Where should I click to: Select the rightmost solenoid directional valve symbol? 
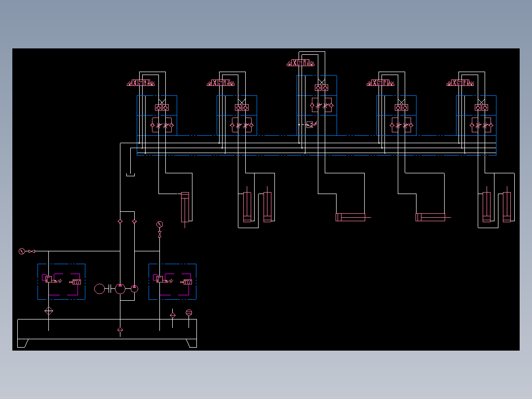coord(460,83)
